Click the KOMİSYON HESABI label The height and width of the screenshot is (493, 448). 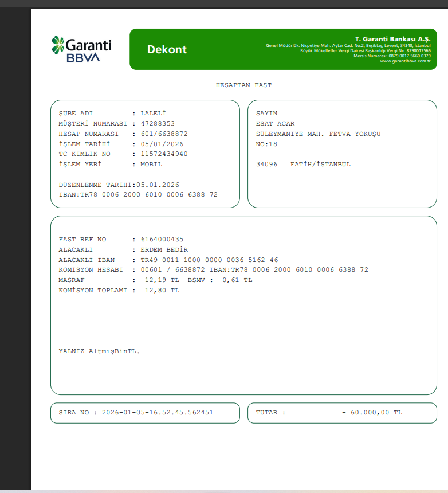pyautogui.click(x=91, y=270)
